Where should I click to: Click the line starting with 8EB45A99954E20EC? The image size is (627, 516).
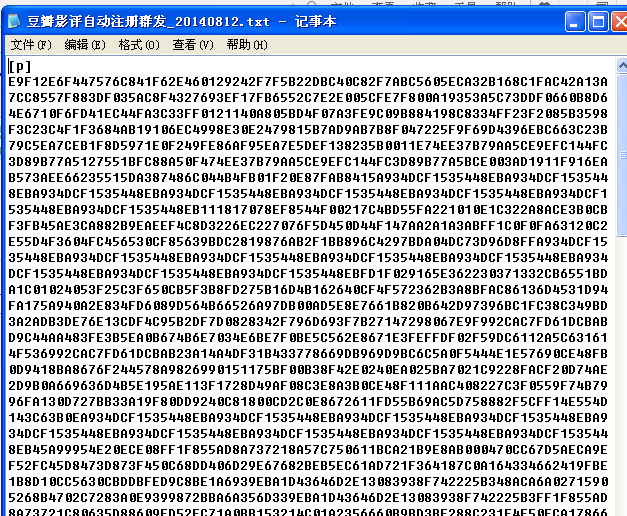coord(308,450)
